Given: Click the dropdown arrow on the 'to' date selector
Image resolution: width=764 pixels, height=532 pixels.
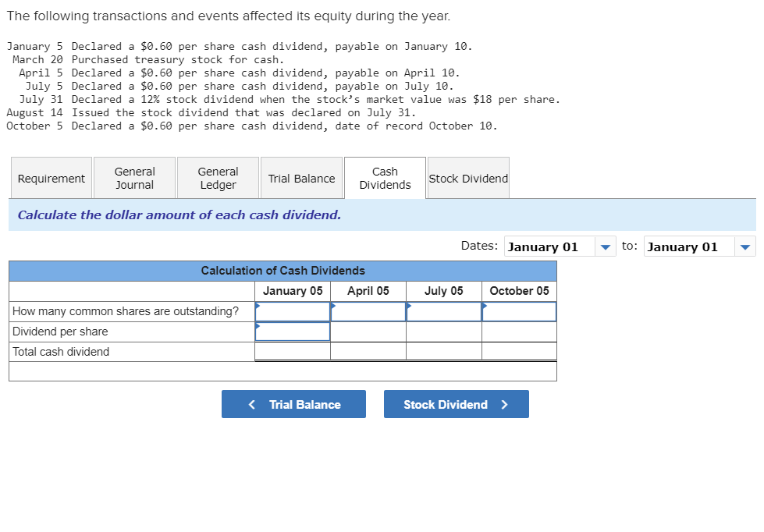Looking at the screenshot, I should click(744, 246).
